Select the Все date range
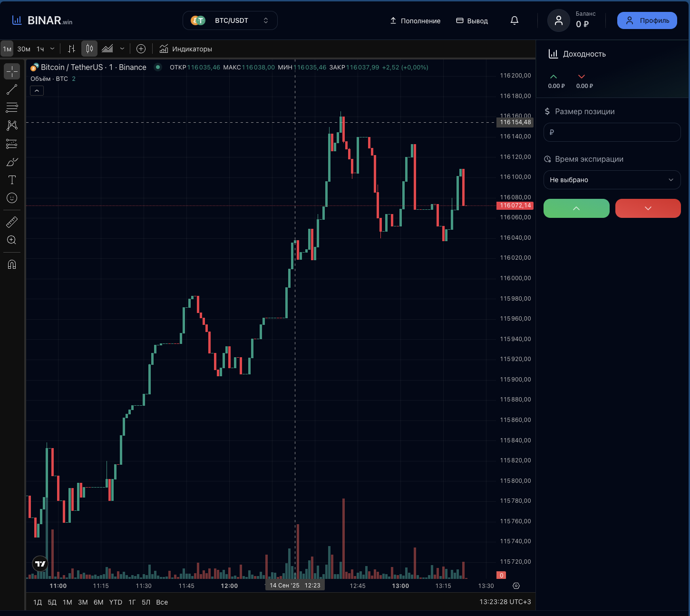The width and height of the screenshot is (690, 616). (162, 602)
